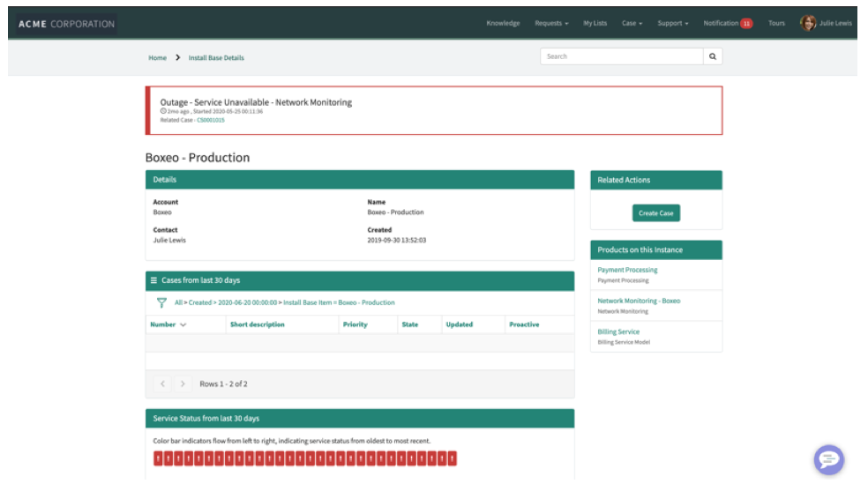Go to the Home breadcrumb link
The height and width of the screenshot is (484, 868).
pyautogui.click(x=157, y=57)
